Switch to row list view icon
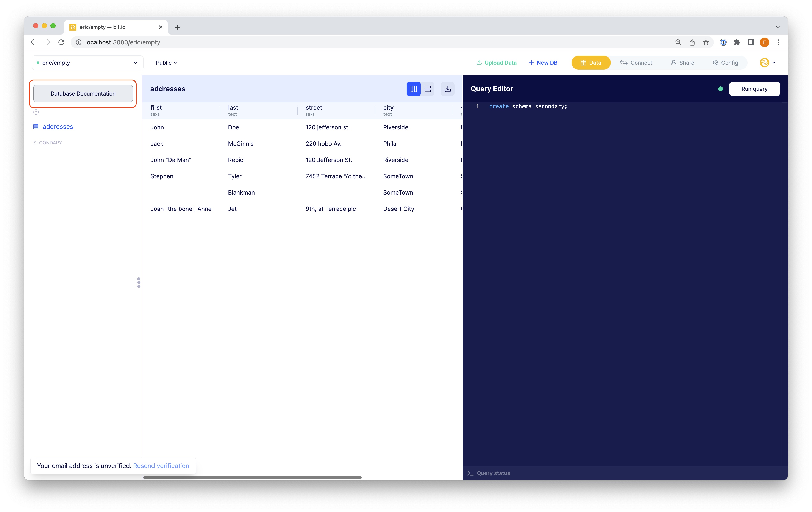 (427, 89)
